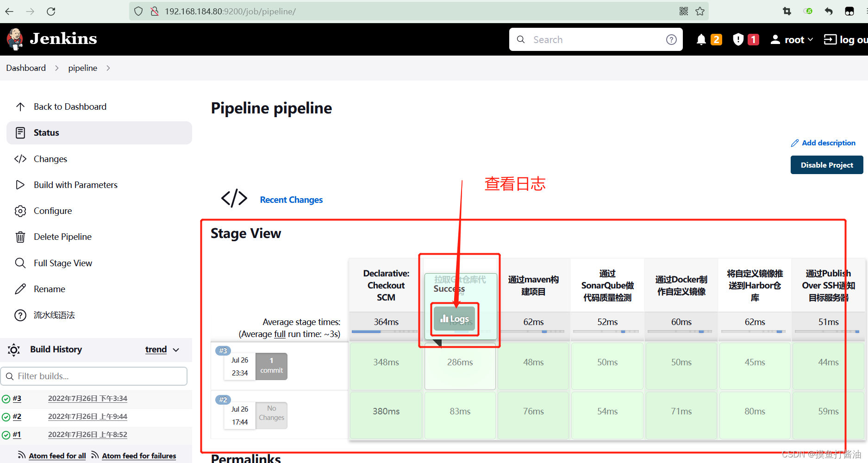Open build date 2022年7月26日 上午9:44
The width and height of the screenshot is (868, 463).
click(x=87, y=417)
